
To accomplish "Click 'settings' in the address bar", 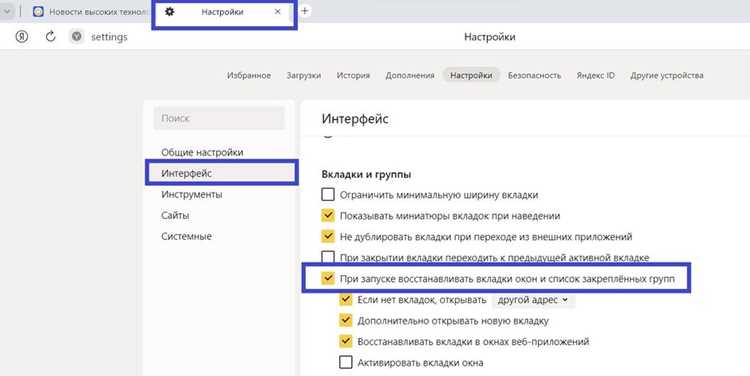I will (109, 37).
